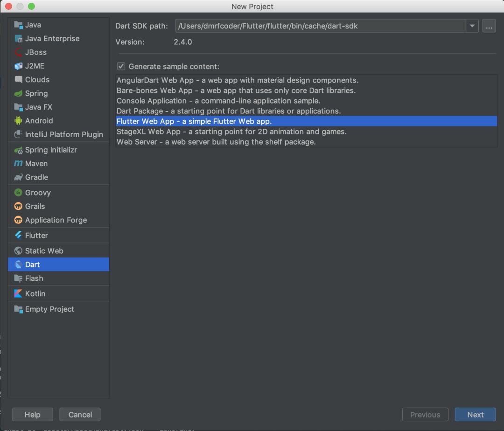Image resolution: width=504 pixels, height=431 pixels.
Task: Open Help for New Project
Action: click(33, 415)
